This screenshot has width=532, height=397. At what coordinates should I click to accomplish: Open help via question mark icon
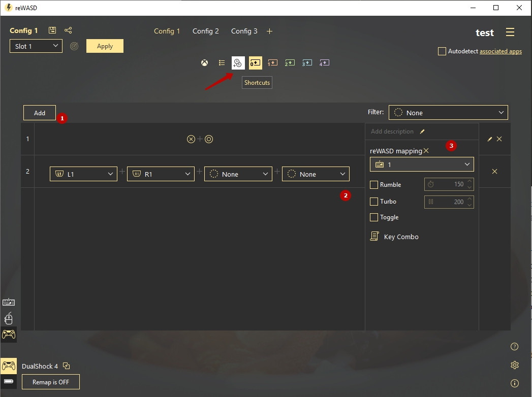(514, 346)
